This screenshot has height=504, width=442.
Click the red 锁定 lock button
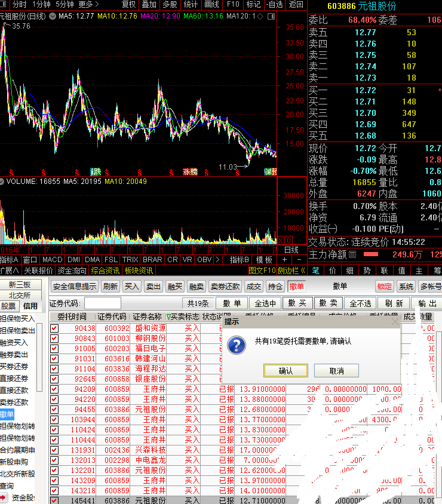[385, 286]
